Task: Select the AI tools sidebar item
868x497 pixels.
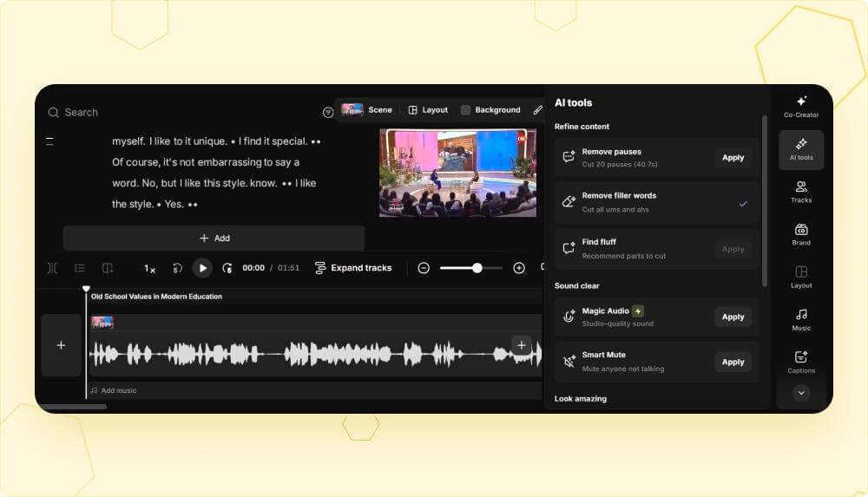Action: (801, 149)
